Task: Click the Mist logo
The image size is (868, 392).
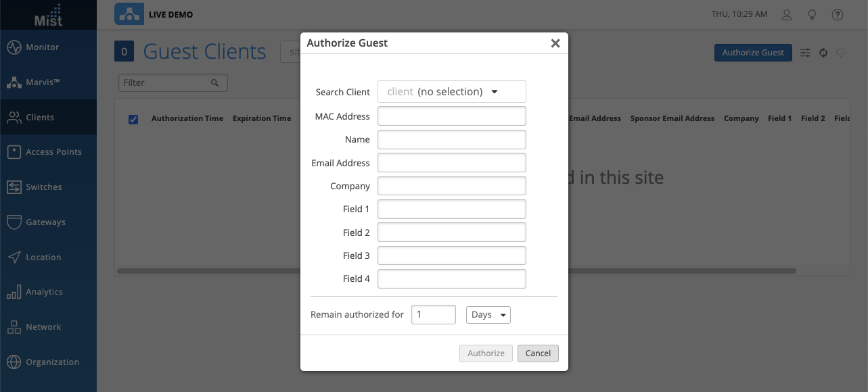Action: 48,15
